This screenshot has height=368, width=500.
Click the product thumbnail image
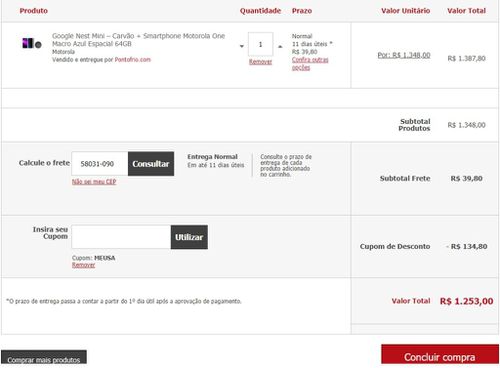tap(32, 43)
